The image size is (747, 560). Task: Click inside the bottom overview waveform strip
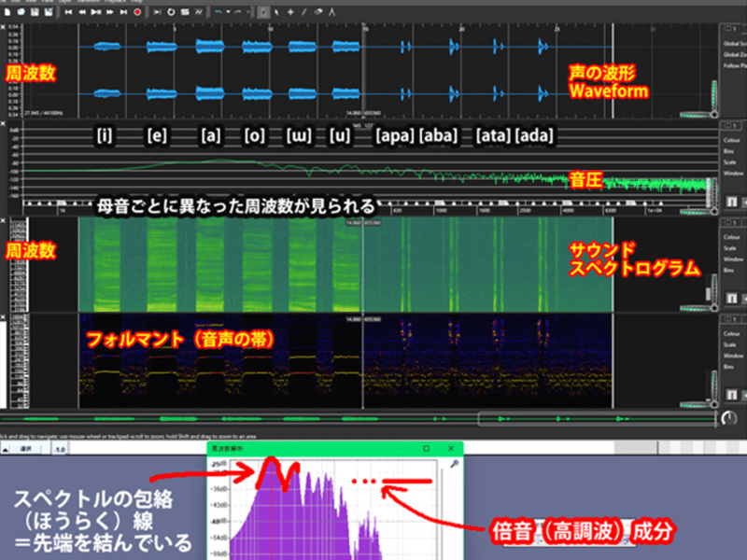280,420
